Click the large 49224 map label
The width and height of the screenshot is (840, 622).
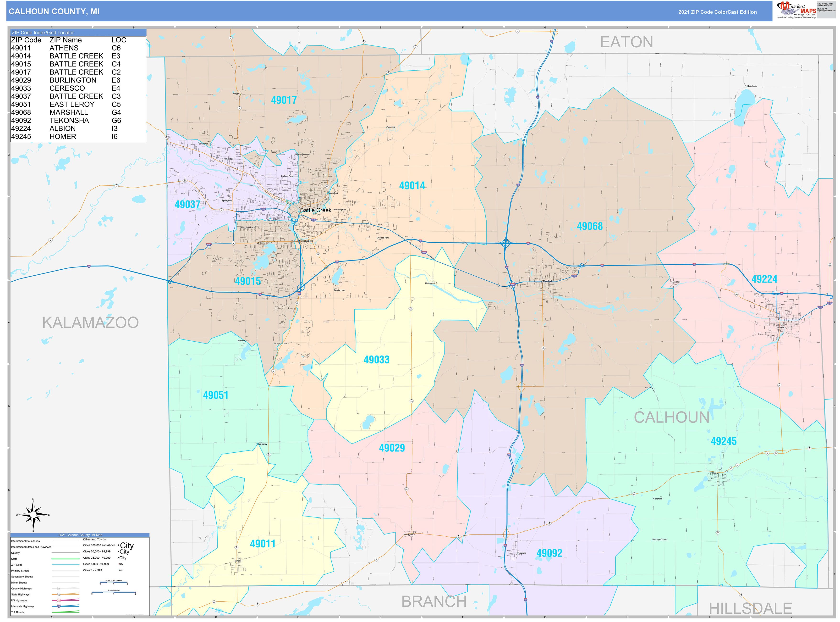[764, 279]
